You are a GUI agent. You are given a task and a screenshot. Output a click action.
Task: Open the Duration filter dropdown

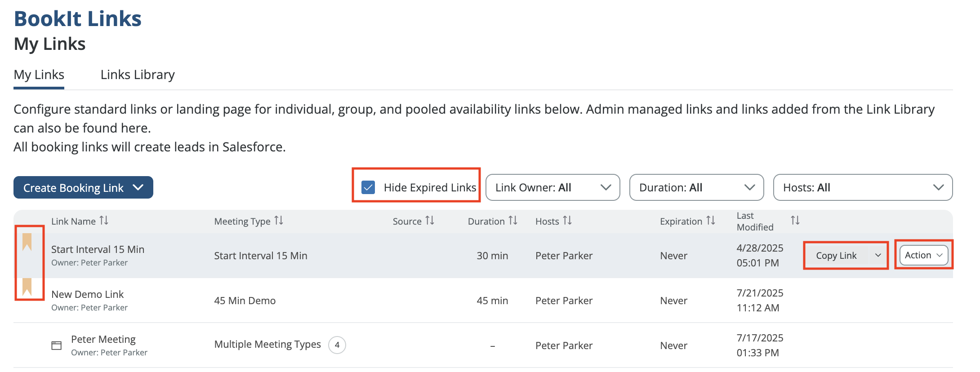(696, 187)
